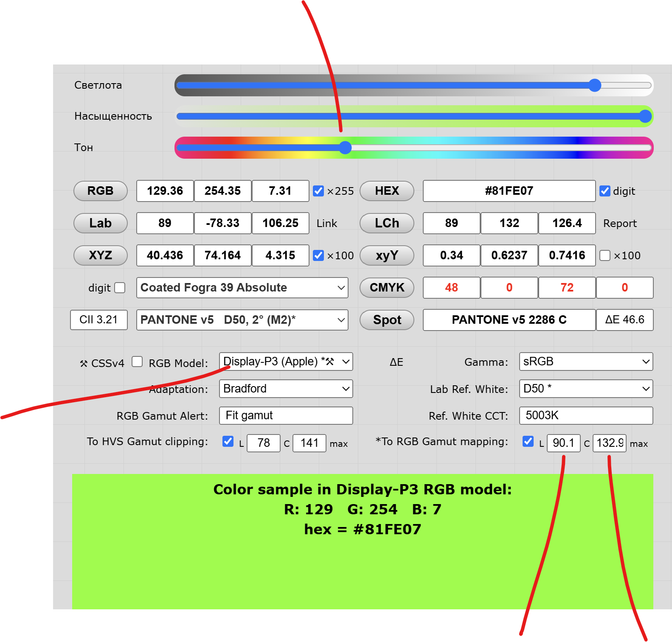Toggle the HEX digit checkbox
This screenshot has height=642, width=672.
tap(605, 191)
